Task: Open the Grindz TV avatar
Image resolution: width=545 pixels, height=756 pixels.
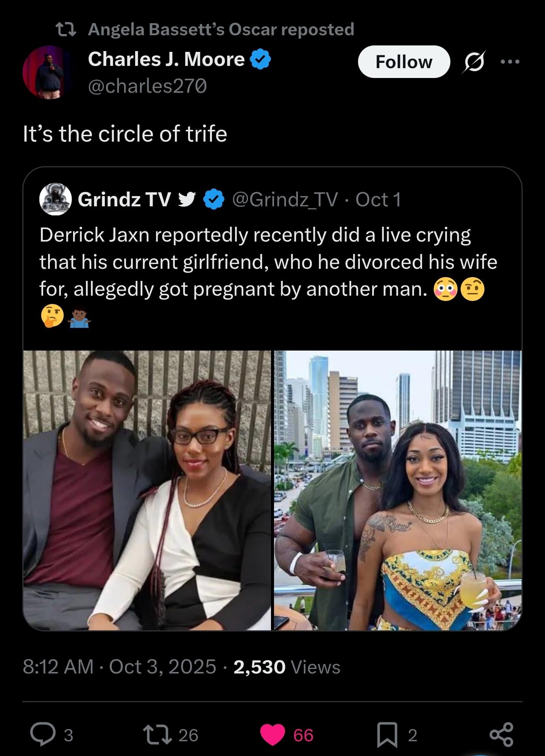Action: pos(56,199)
